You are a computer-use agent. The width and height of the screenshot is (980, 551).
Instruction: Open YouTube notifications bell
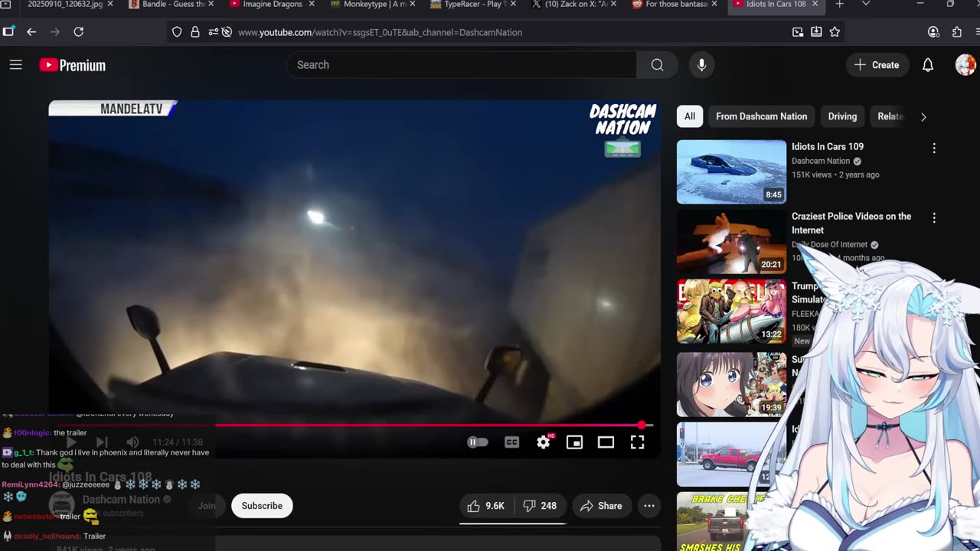928,65
